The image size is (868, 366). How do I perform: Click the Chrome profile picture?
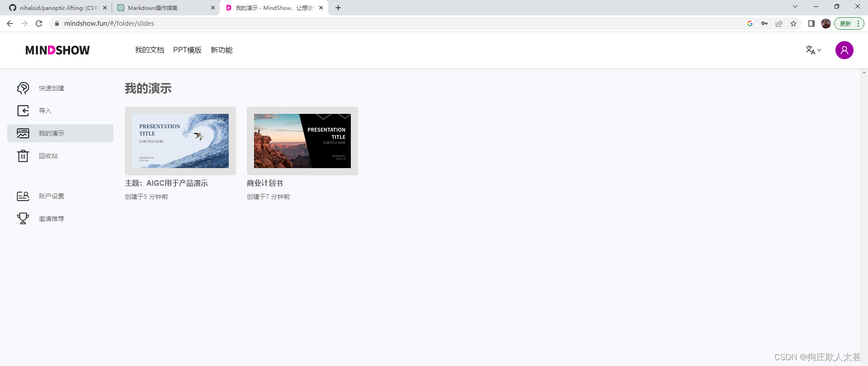826,23
